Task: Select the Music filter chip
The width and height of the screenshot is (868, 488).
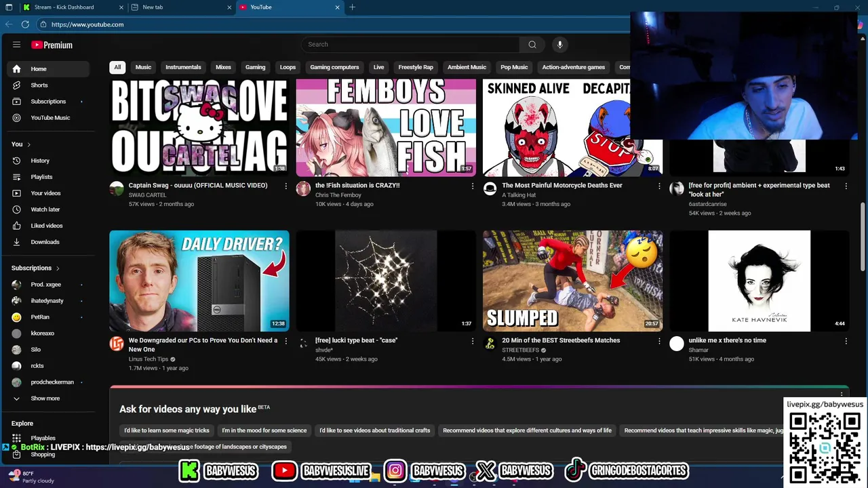Action: [143, 67]
